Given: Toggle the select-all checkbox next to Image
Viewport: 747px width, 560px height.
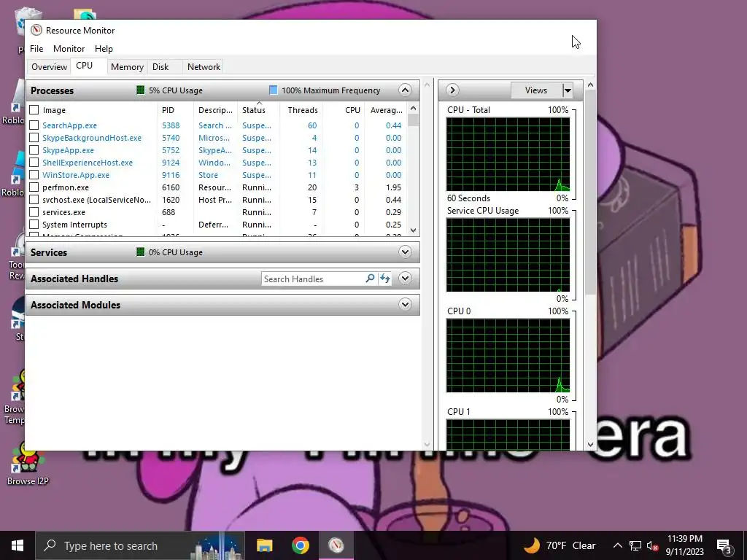Looking at the screenshot, I should (34, 110).
